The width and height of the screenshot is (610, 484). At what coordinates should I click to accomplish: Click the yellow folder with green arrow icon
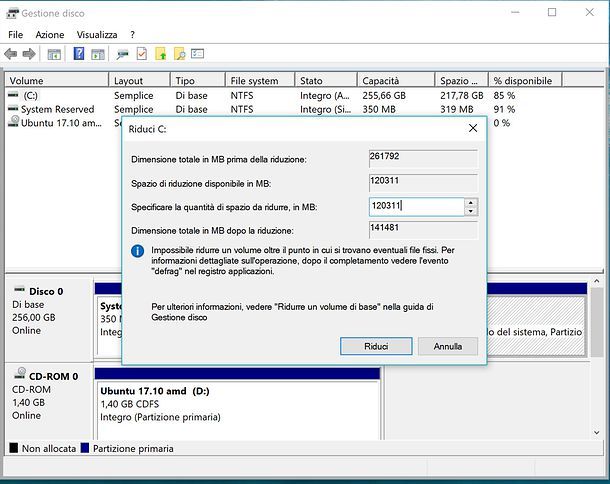(160, 53)
